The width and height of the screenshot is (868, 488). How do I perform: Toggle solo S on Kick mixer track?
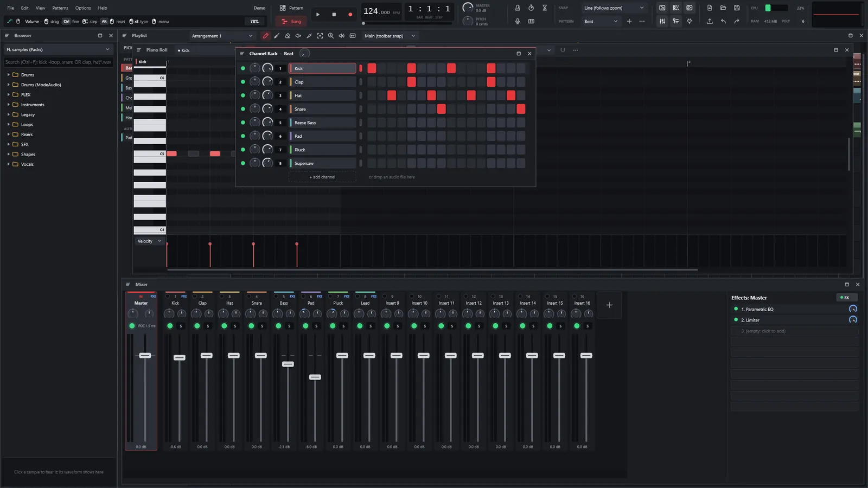[x=181, y=326]
